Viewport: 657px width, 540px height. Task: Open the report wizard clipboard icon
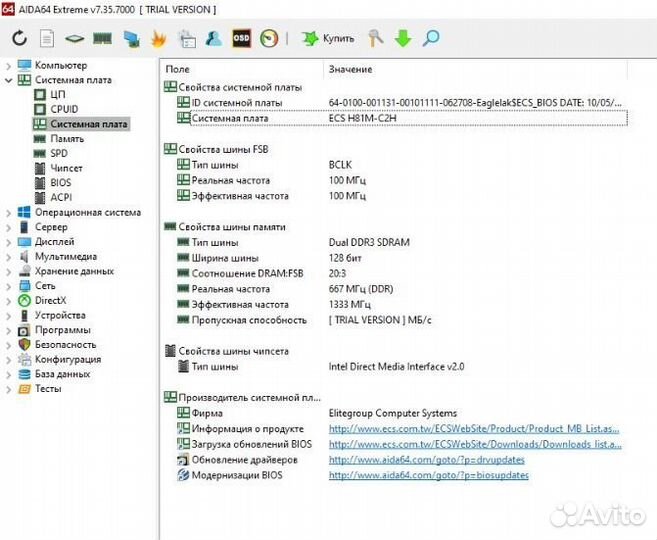187,39
